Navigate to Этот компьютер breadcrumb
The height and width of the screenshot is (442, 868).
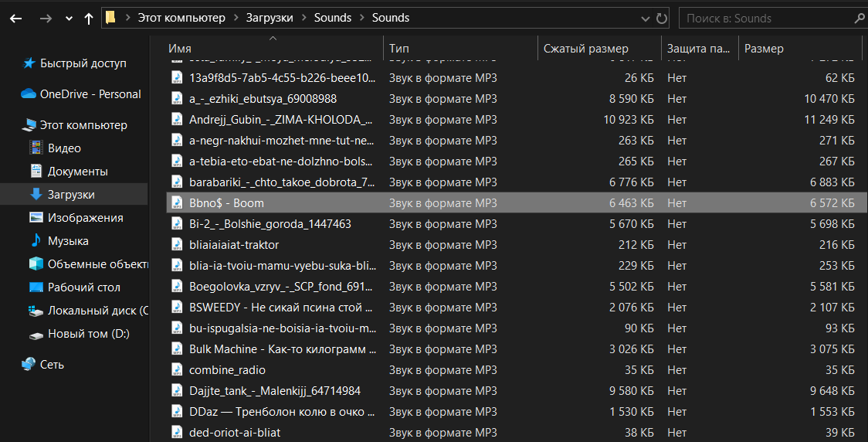(x=181, y=18)
